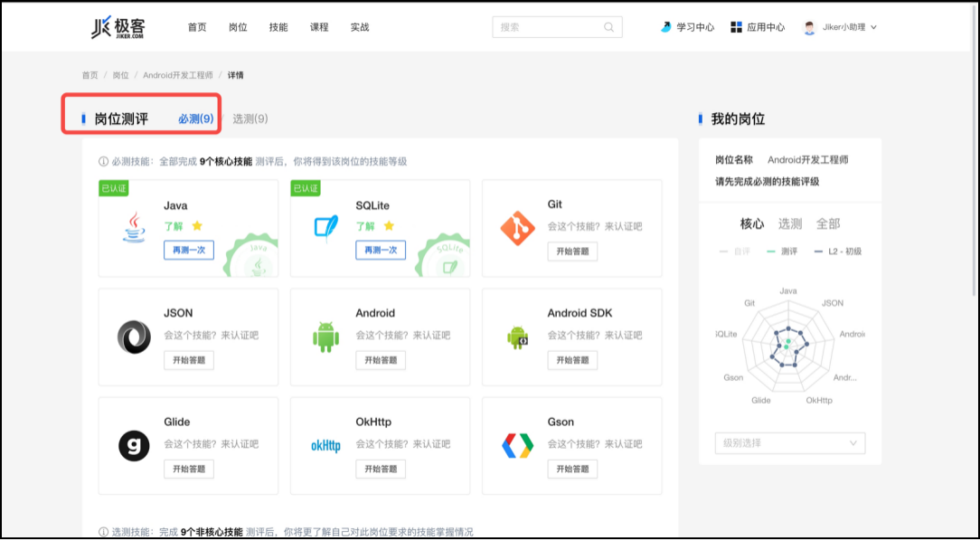Click the 学习中心 rocket icon

[x=665, y=27]
